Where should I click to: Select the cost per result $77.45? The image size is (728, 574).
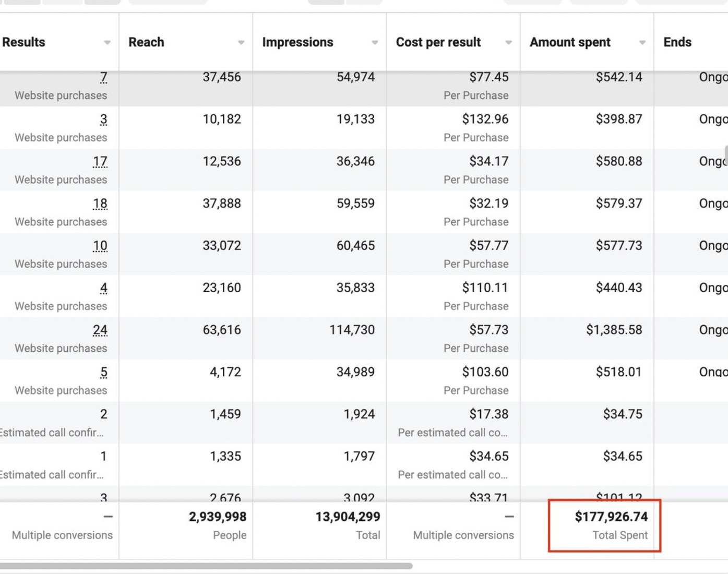click(489, 77)
